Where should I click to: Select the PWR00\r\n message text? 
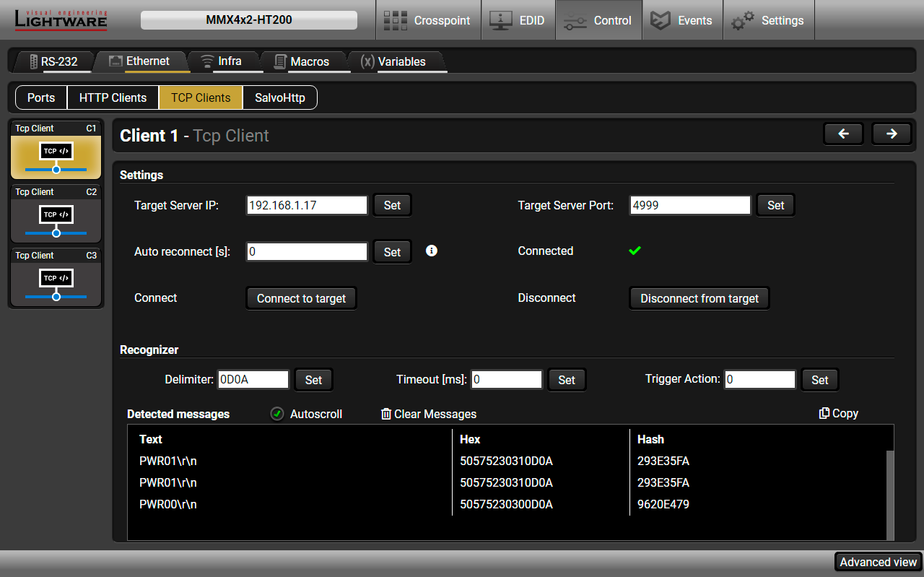tap(168, 504)
